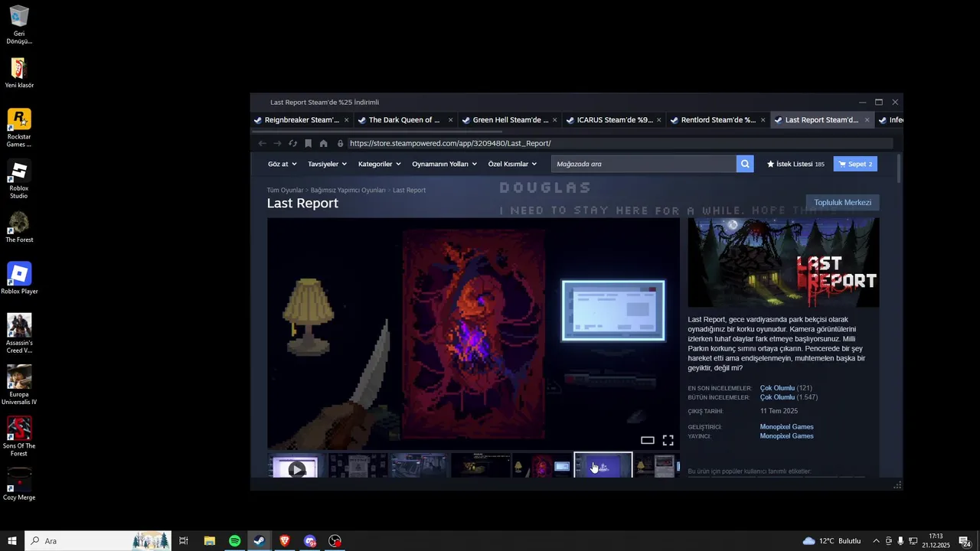Switch to the Green Hell tab
This screenshot has height=551, width=980.
(x=509, y=120)
